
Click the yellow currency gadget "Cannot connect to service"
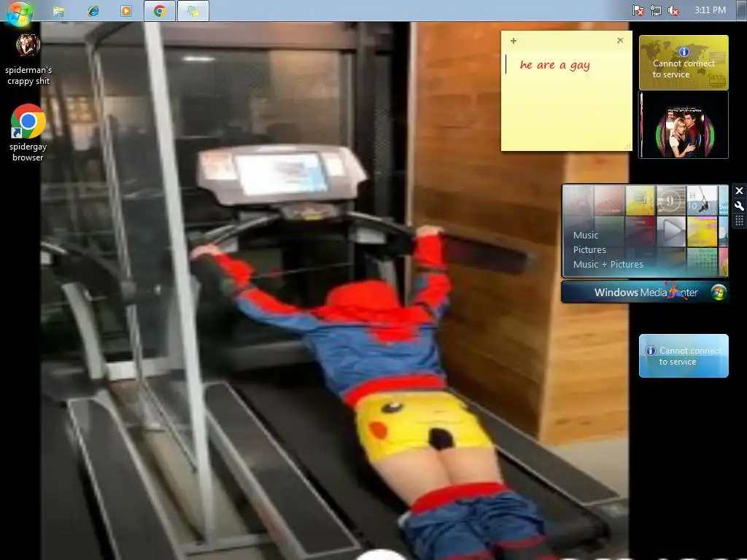[x=684, y=63]
